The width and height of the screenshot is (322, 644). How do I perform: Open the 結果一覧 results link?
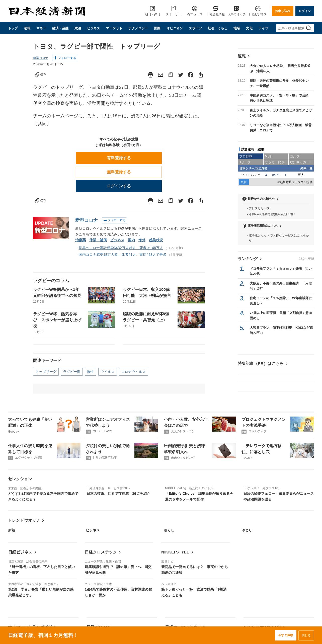306,168
